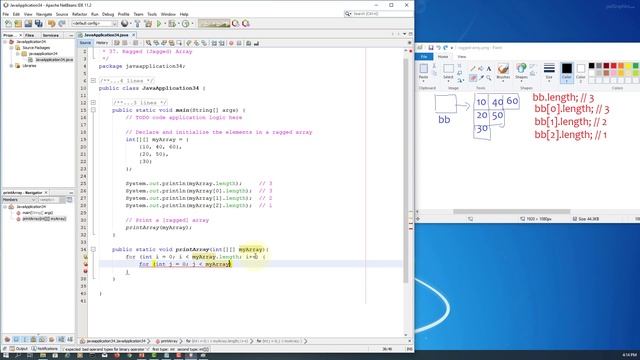This screenshot has width=640, height=360.
Task: Click the macro record red dot in editor toolbar
Action: 231,43
